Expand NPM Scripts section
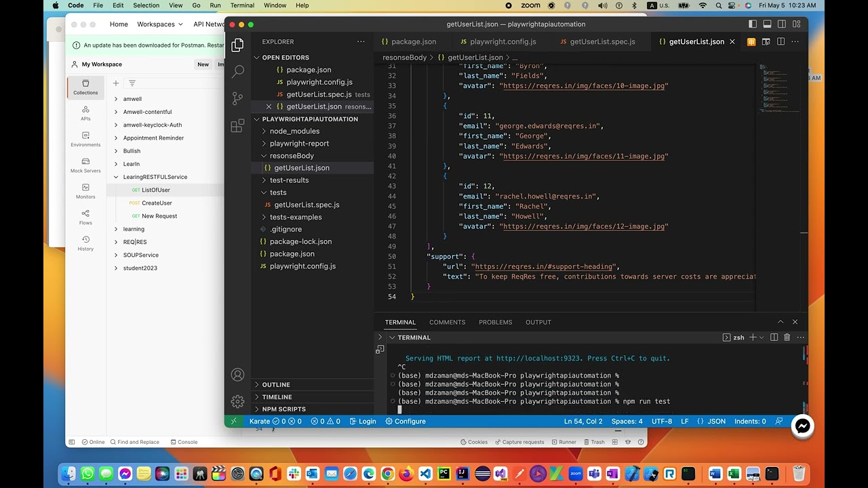Image resolution: width=868 pixels, height=488 pixels. pos(283,409)
